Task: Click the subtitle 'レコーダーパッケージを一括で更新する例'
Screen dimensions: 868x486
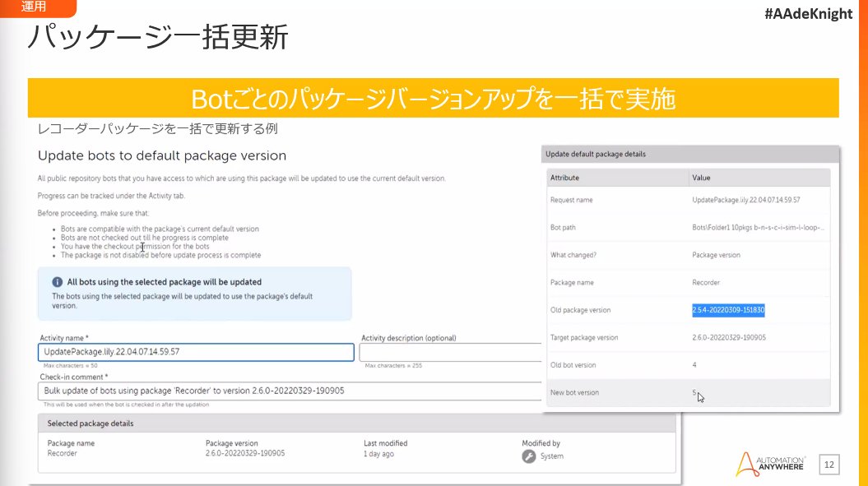Action: (x=158, y=129)
